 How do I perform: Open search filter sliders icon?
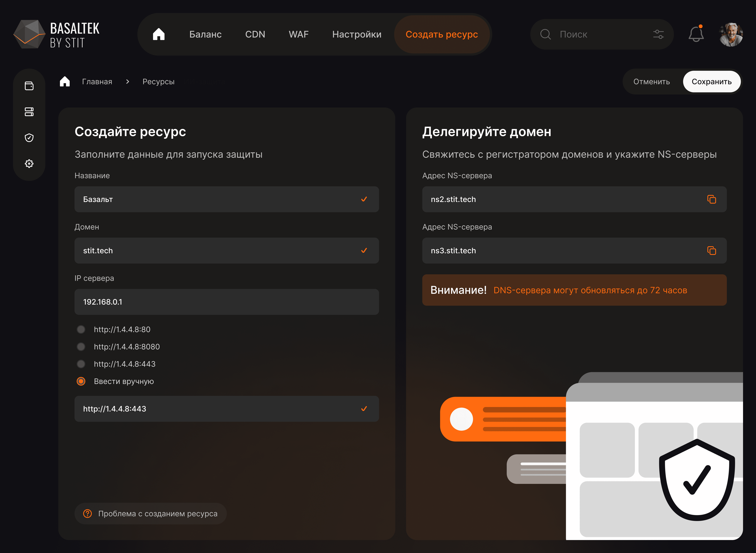pyautogui.click(x=658, y=34)
